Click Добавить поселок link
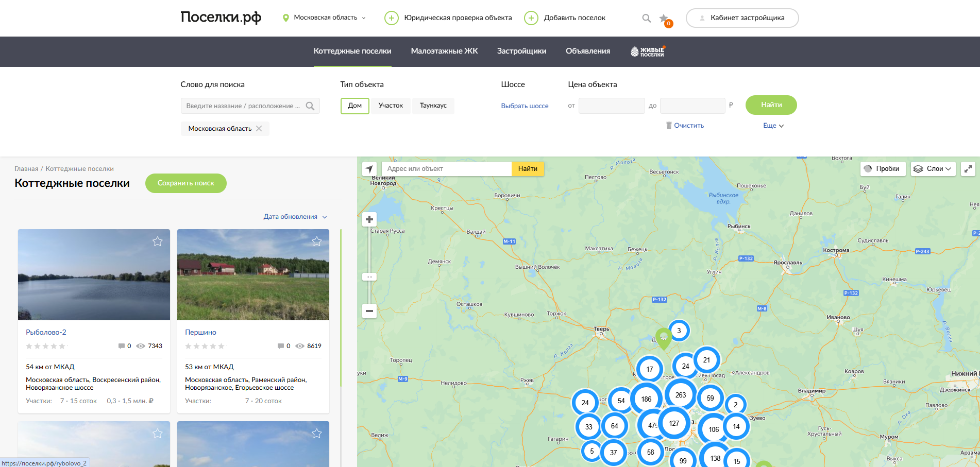 coord(575,18)
